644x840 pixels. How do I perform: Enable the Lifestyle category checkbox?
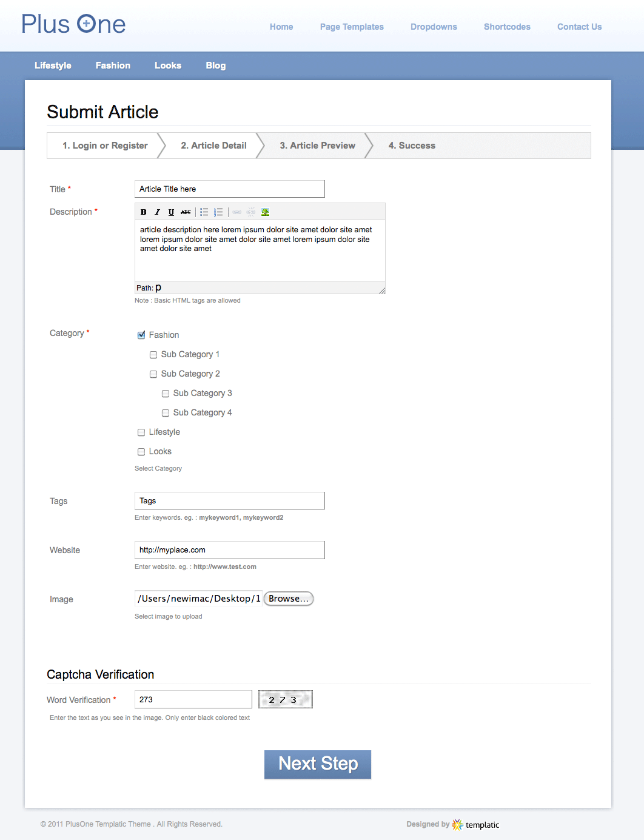(141, 432)
